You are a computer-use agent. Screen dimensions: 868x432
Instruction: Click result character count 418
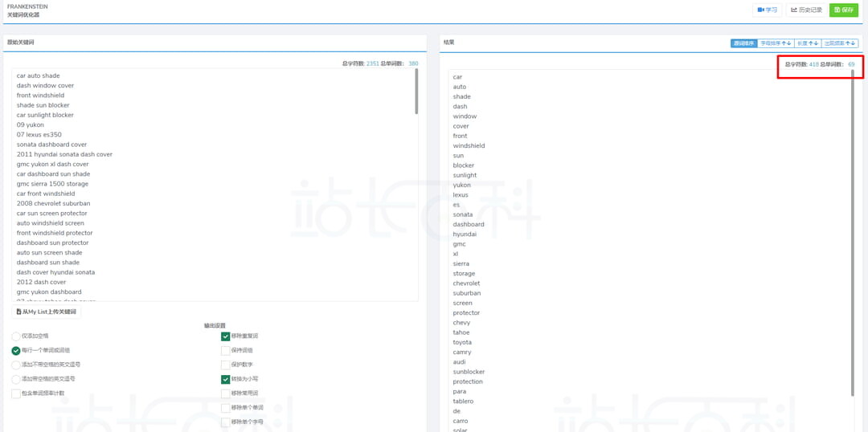click(813, 65)
